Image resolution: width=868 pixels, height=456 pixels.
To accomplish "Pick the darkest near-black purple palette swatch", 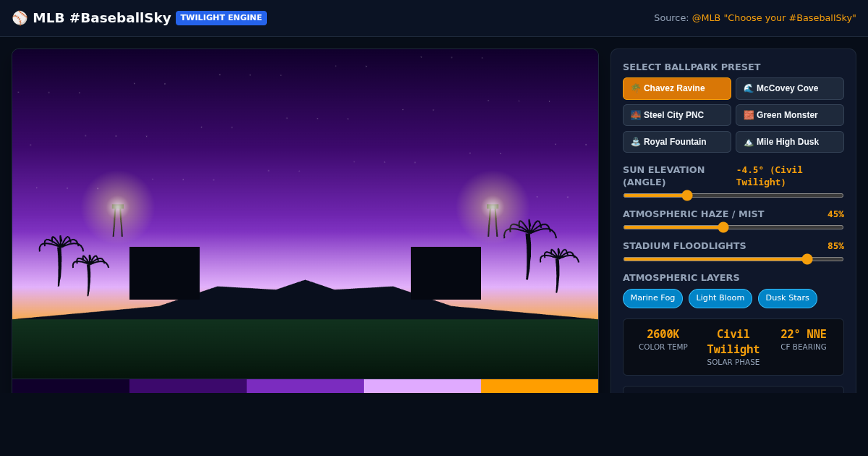I will [71, 386].
